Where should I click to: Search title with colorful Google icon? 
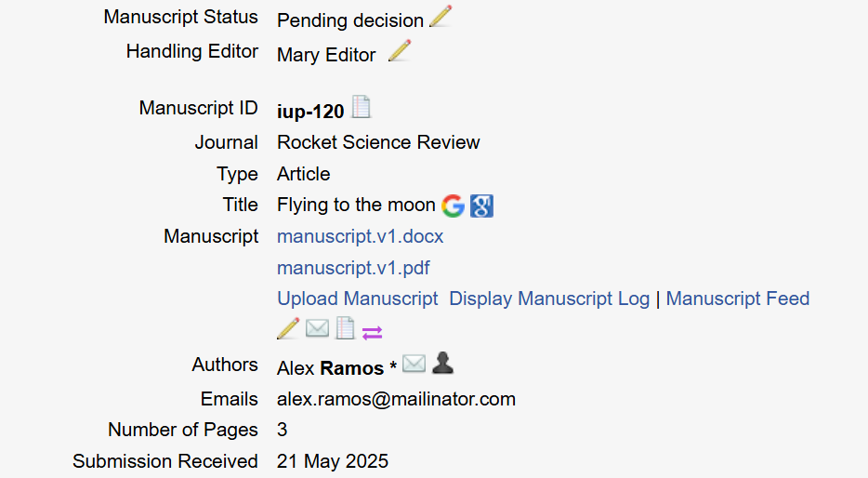453,206
